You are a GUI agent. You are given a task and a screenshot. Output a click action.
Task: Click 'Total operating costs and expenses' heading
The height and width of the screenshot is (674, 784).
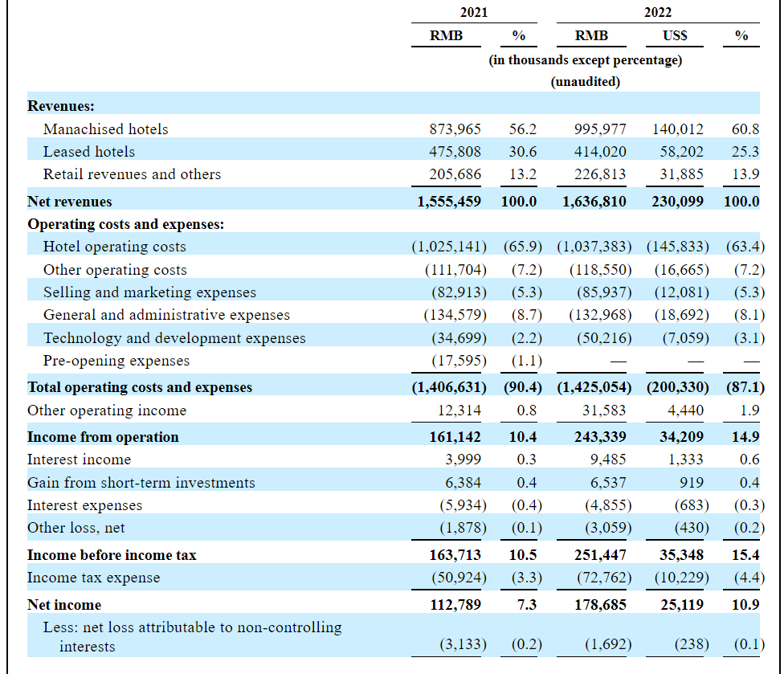point(140,387)
